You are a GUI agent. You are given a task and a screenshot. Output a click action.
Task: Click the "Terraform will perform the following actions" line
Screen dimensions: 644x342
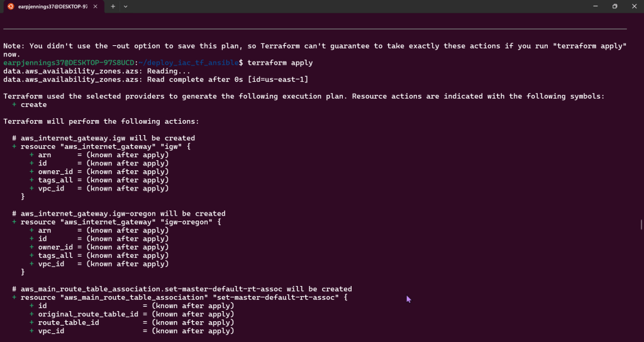coord(101,121)
